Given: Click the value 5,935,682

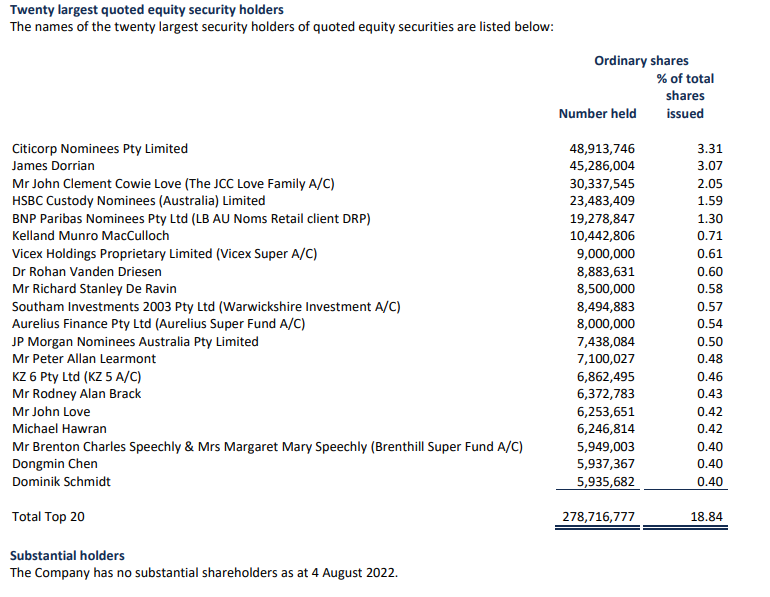Looking at the screenshot, I should click(606, 482).
